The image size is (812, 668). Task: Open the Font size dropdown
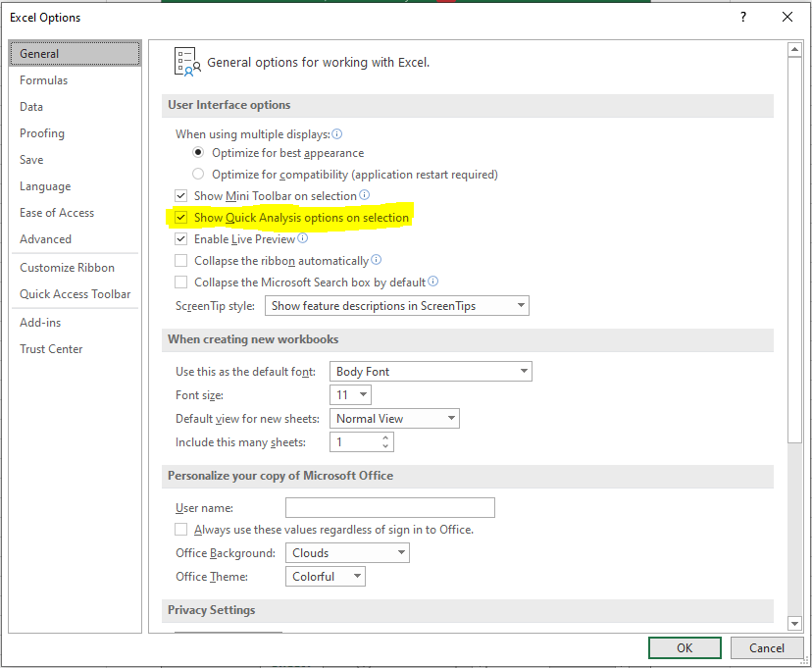point(350,395)
